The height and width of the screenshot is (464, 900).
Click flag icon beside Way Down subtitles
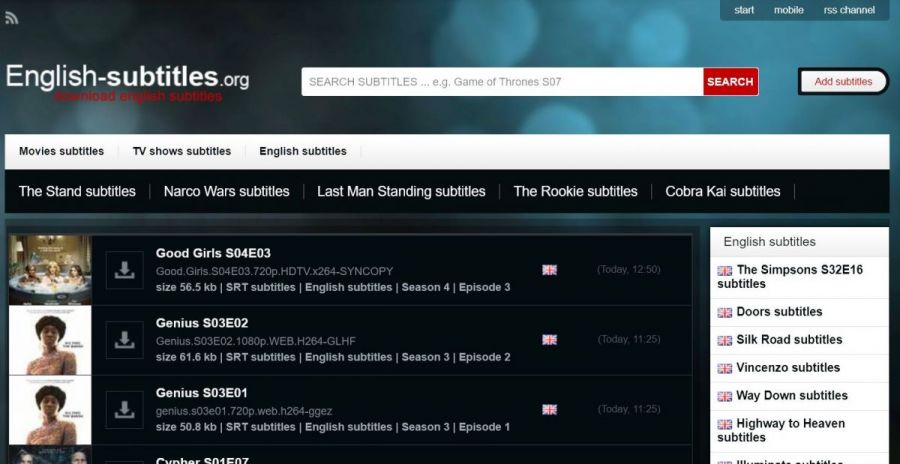pos(724,396)
